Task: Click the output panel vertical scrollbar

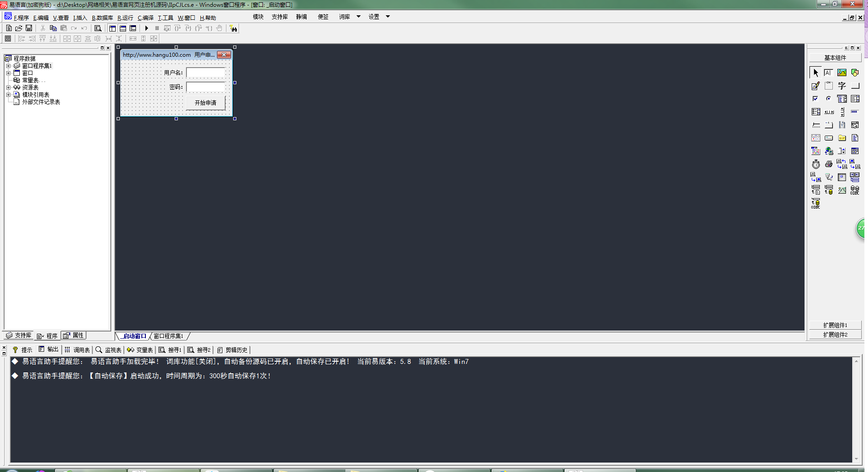Action: (856, 410)
